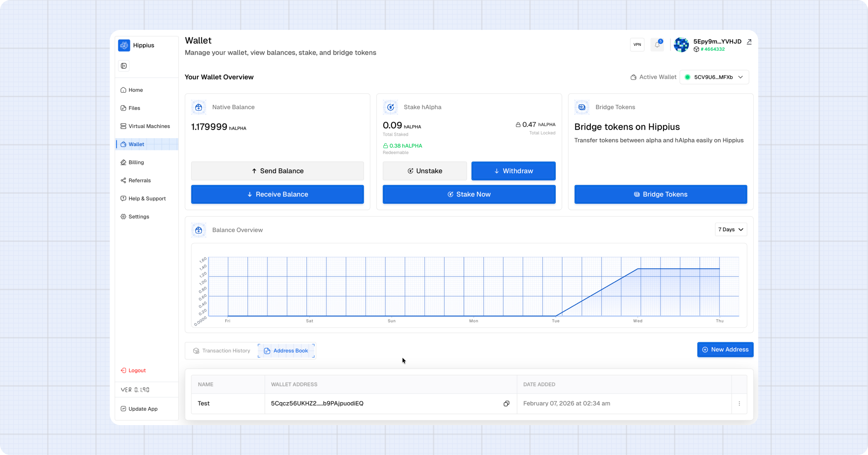Select the Address Book tab

pos(286,351)
